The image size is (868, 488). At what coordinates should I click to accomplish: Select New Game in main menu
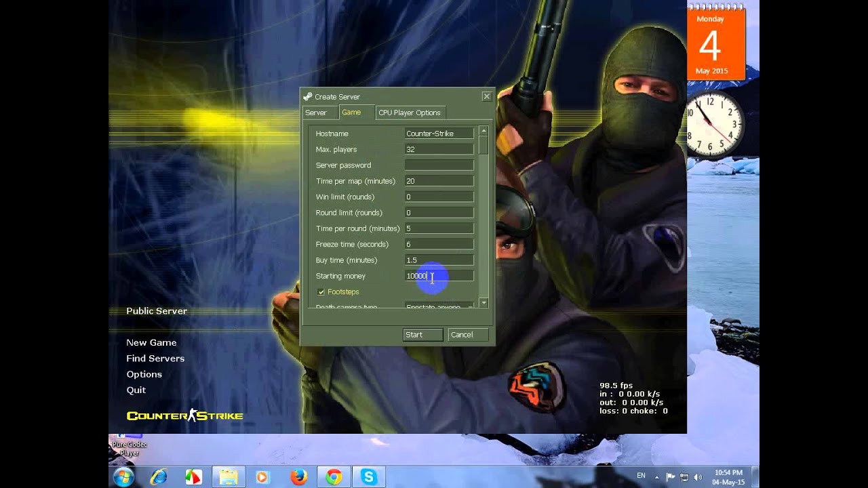coord(151,342)
